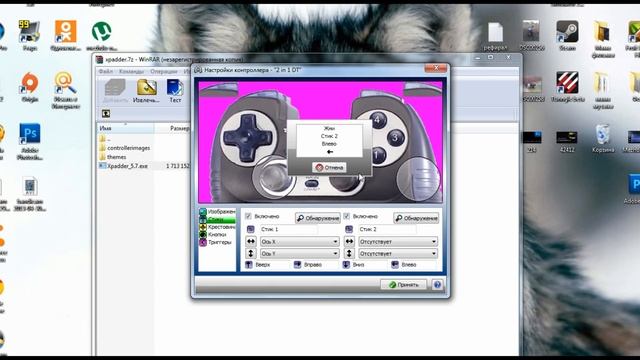Click the Вправо direction icon
Viewport: 640px width, 360px height.
tap(298, 265)
